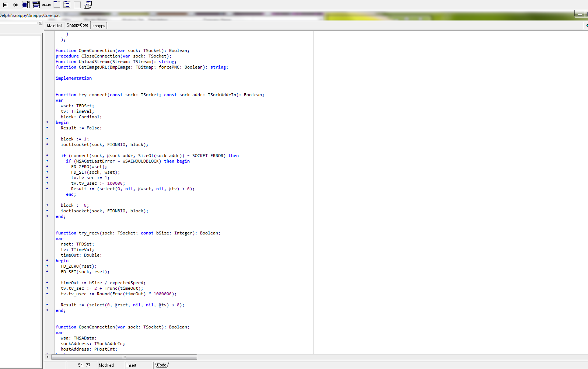The width and height of the screenshot is (588, 369).
Task: Select the ActionList component in the palette
Action: click(x=88, y=5)
